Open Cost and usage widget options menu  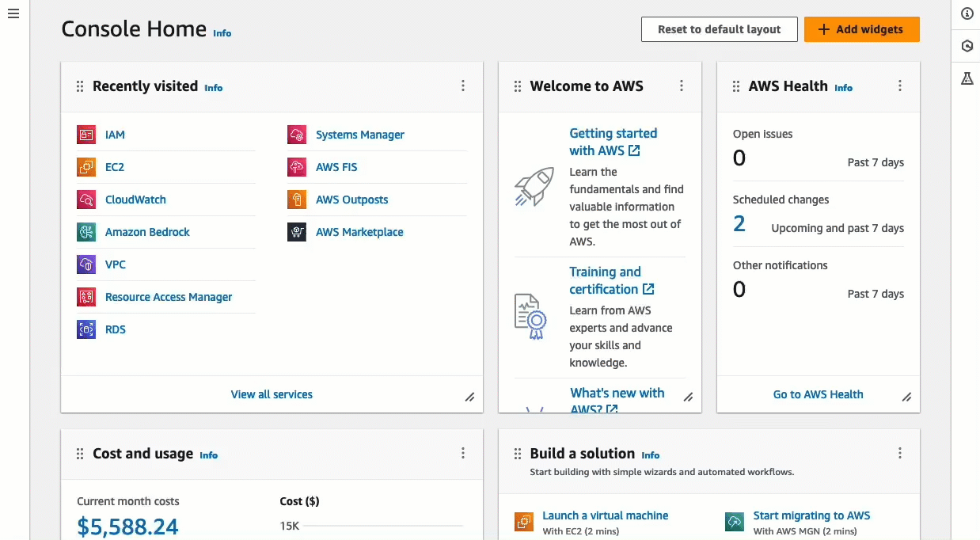click(x=463, y=454)
